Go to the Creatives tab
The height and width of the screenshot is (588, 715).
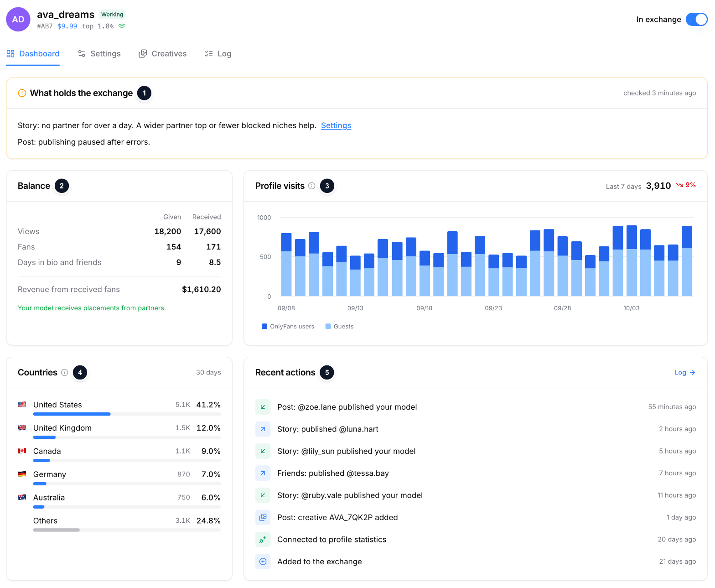coord(162,54)
